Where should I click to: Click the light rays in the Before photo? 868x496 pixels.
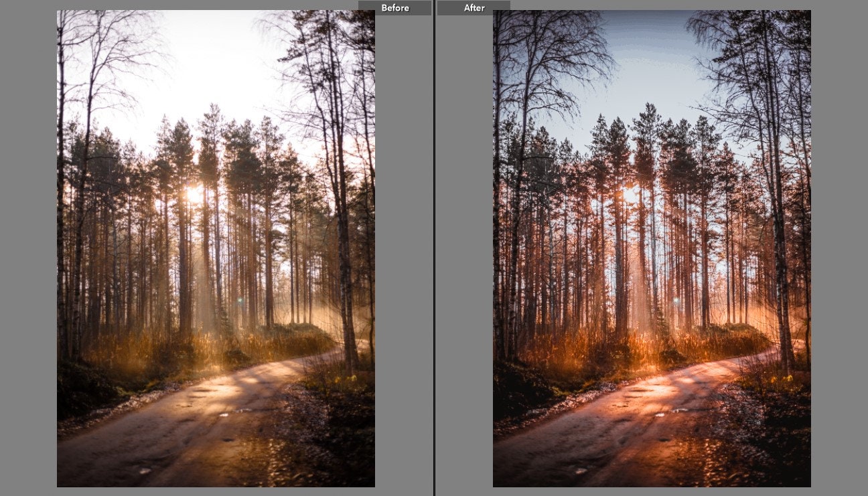[x=201, y=281]
